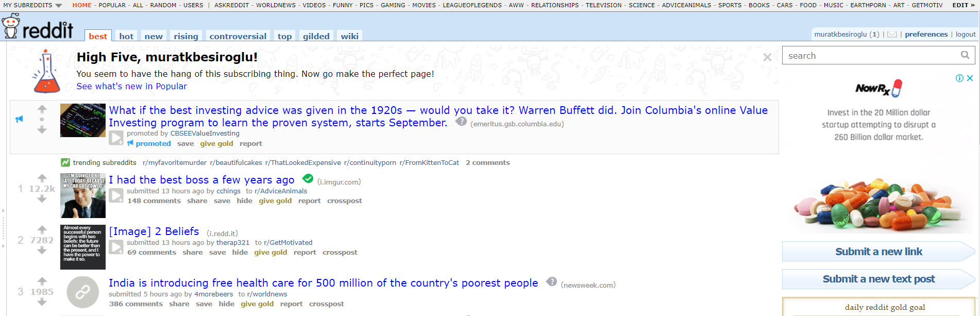Open the mail envelope icon
Screen dimensions: 980x316
click(x=892, y=35)
